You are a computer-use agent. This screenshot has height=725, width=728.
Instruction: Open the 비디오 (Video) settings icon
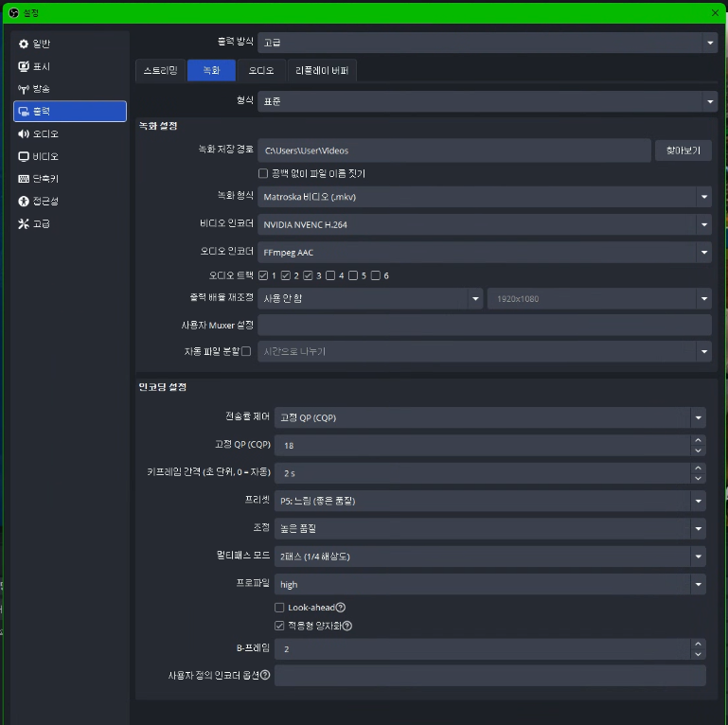click(x=25, y=157)
